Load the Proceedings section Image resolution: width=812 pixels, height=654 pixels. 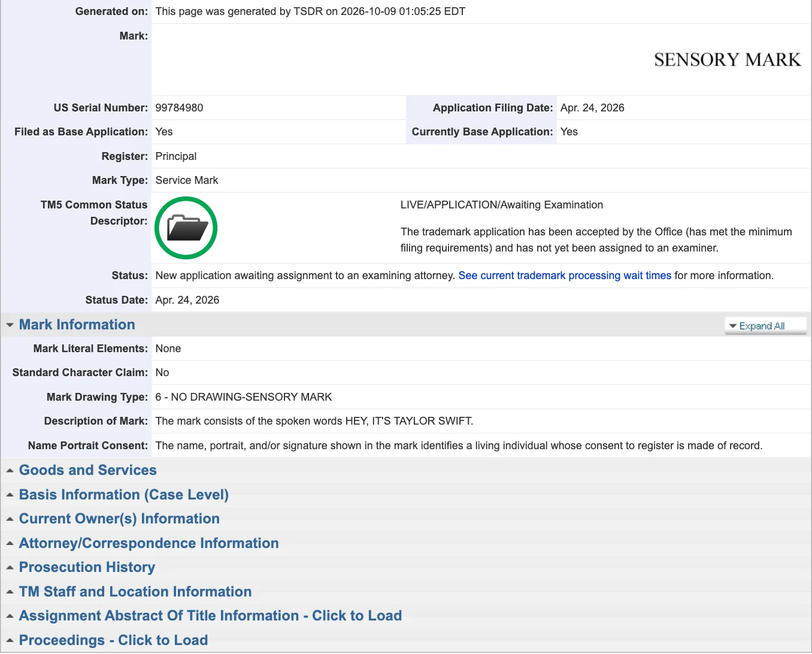pyautogui.click(x=113, y=640)
